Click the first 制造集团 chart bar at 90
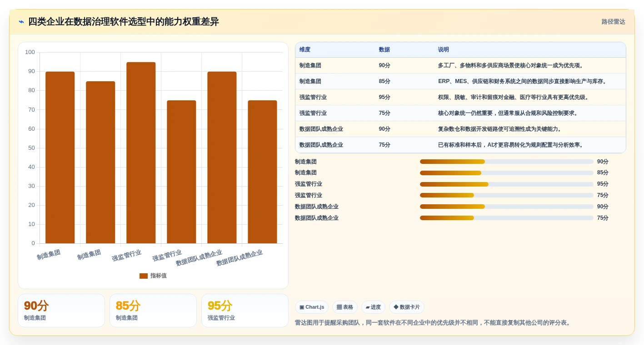This screenshot has height=345, width=644. (x=60, y=158)
